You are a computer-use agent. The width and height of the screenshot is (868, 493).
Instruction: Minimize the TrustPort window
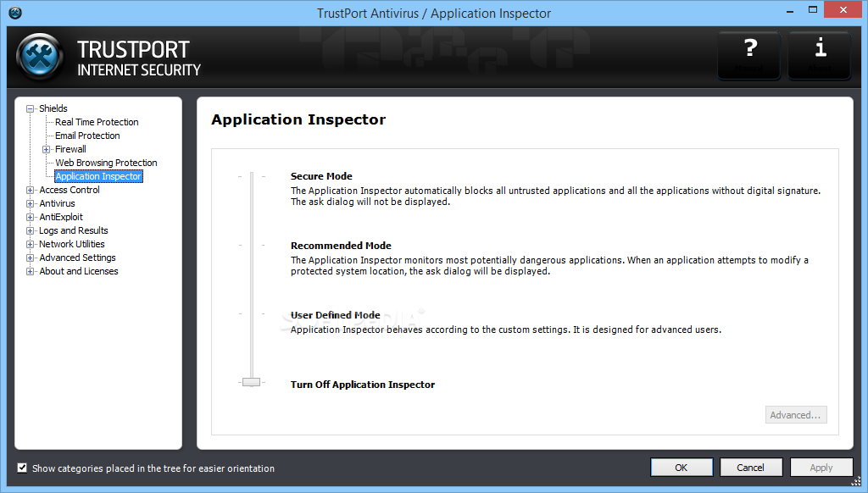tap(790, 10)
